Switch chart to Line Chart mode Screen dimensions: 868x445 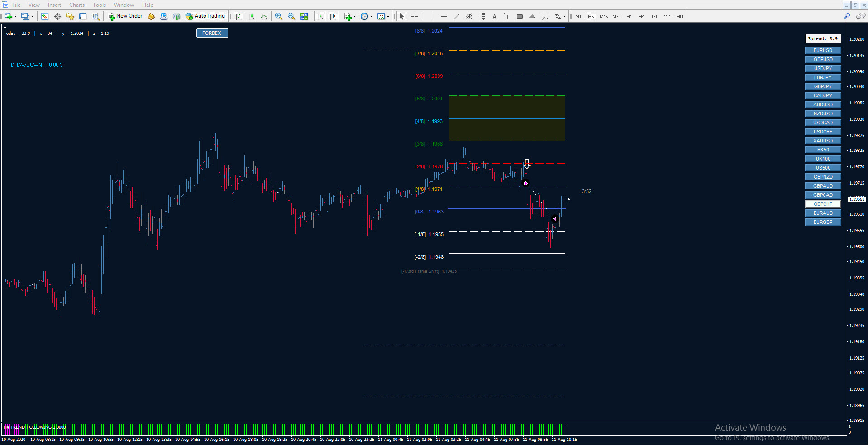[x=264, y=16]
